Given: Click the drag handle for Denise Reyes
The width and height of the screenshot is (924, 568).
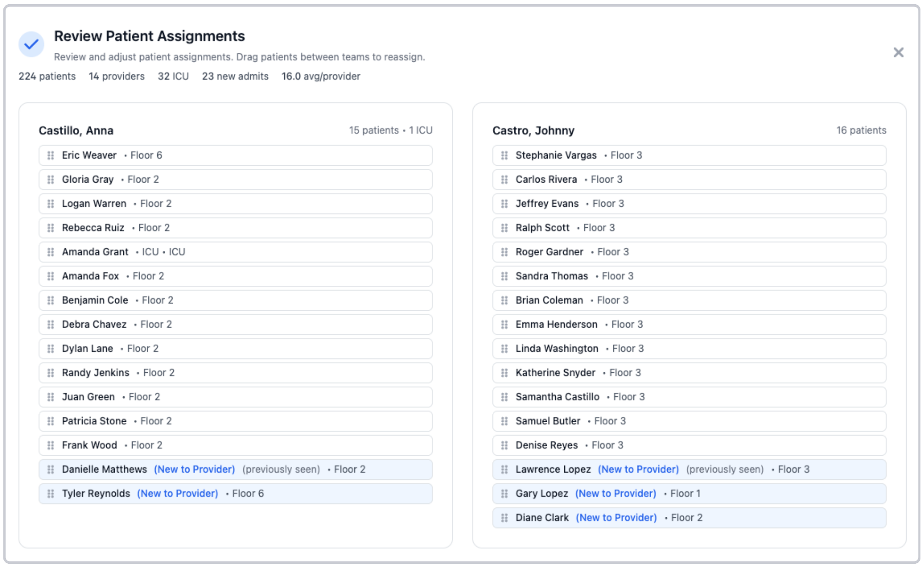Looking at the screenshot, I should [x=503, y=445].
